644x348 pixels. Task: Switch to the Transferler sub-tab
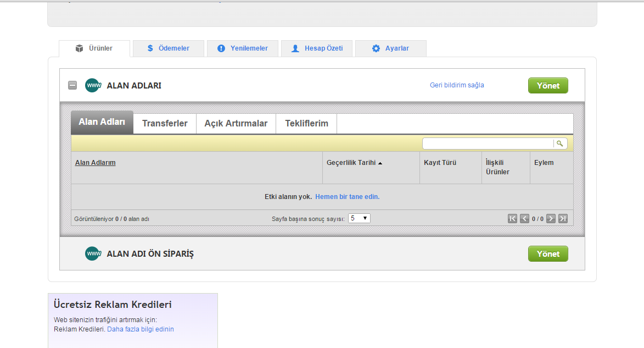click(165, 123)
